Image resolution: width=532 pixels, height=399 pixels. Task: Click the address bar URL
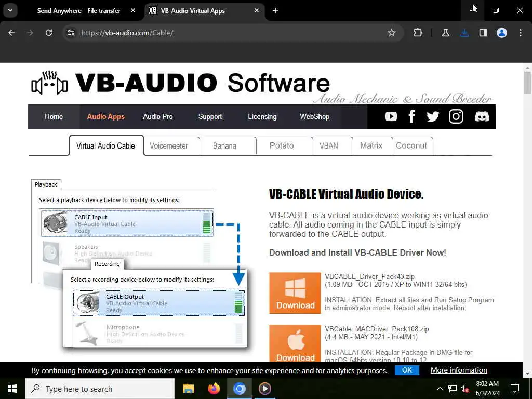pyautogui.click(x=127, y=33)
